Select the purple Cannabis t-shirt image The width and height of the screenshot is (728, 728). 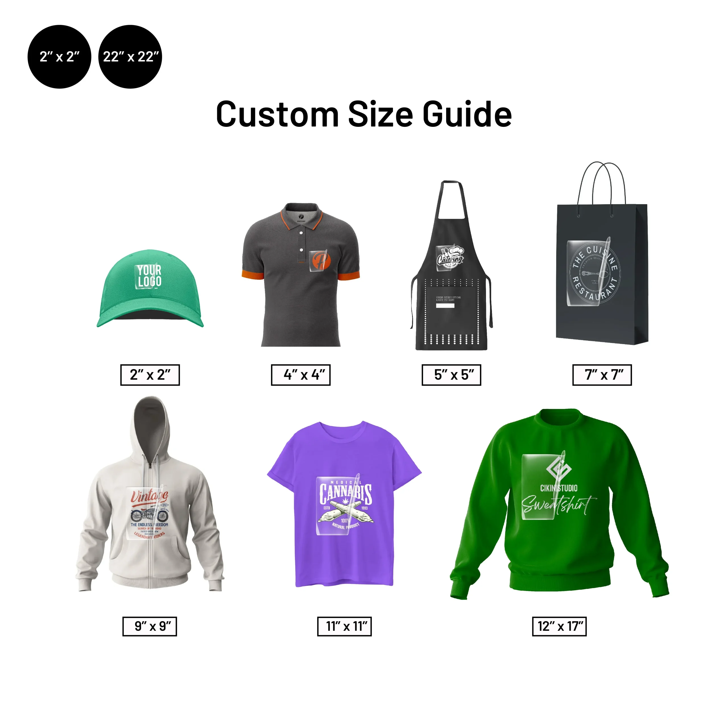point(344,504)
